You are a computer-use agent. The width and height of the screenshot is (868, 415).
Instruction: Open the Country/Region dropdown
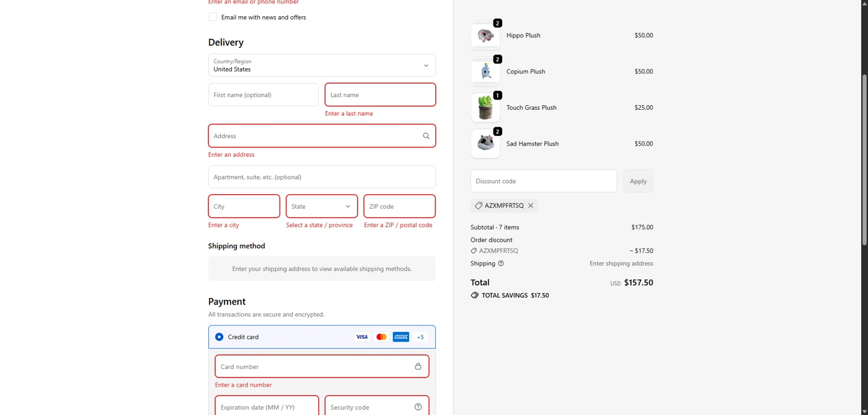pyautogui.click(x=322, y=65)
